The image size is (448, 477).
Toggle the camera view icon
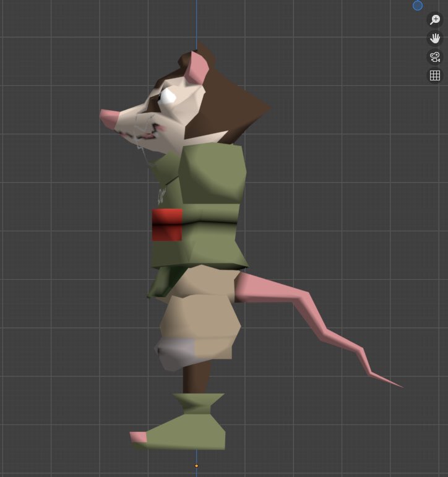pyautogui.click(x=435, y=57)
